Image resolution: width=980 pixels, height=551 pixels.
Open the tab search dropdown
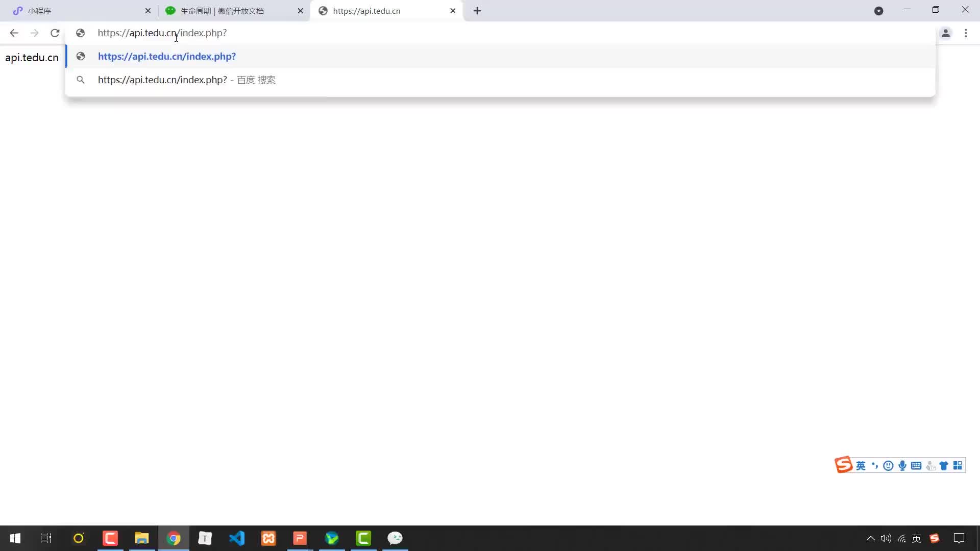pos(878,11)
